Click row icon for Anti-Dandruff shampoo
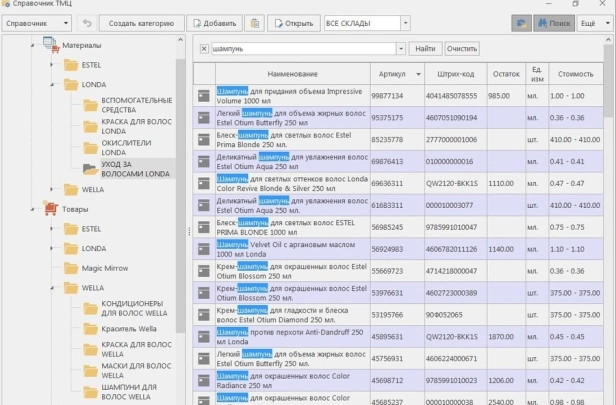 coord(203,336)
